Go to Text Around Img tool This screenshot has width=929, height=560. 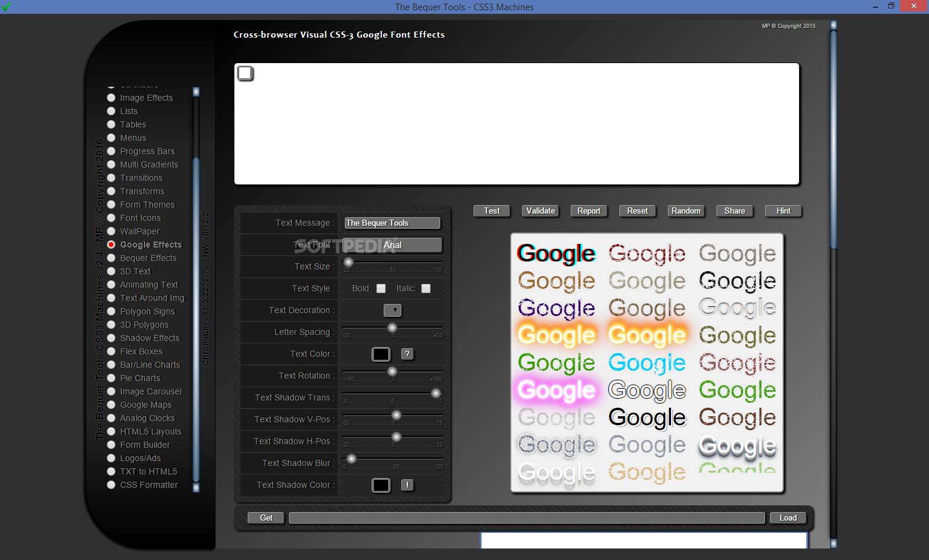[152, 298]
